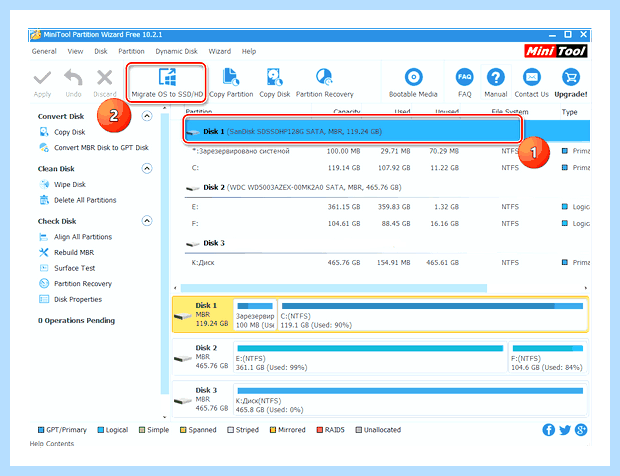Click Migrate OS to SSD/HD toolbar icon
Screen dimensions: 620x476
(x=167, y=77)
